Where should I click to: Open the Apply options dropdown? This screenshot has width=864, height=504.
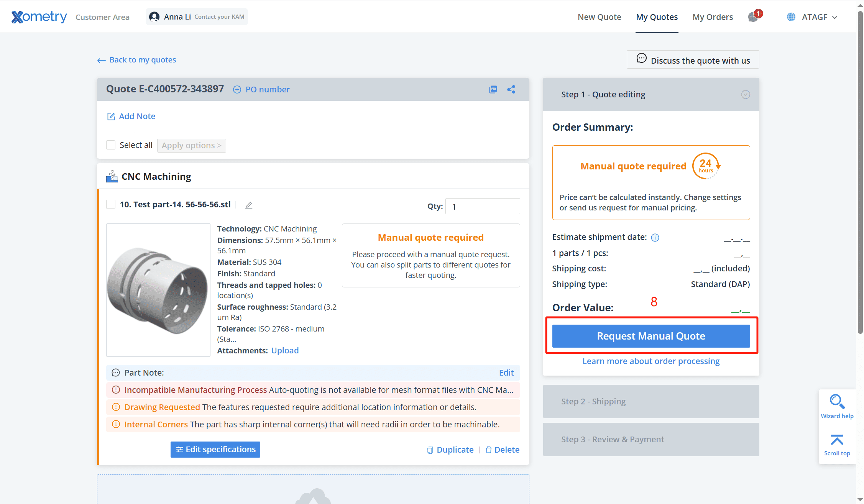[x=191, y=146]
